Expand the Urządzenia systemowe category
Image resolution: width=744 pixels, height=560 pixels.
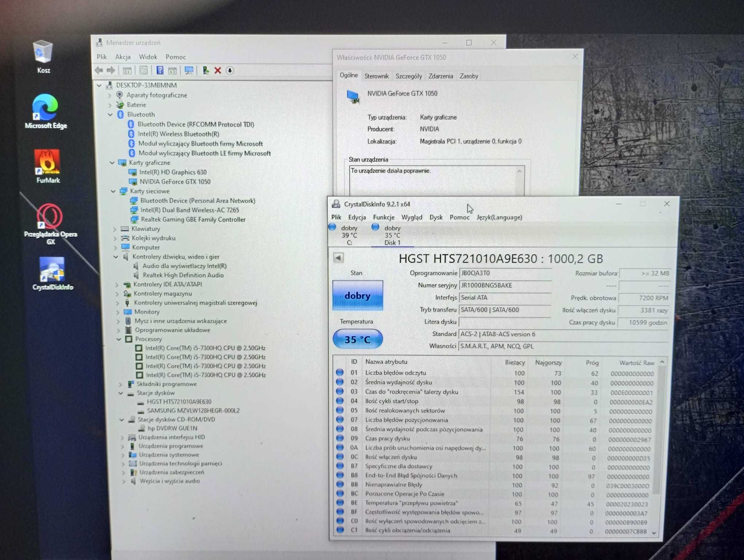(x=123, y=455)
